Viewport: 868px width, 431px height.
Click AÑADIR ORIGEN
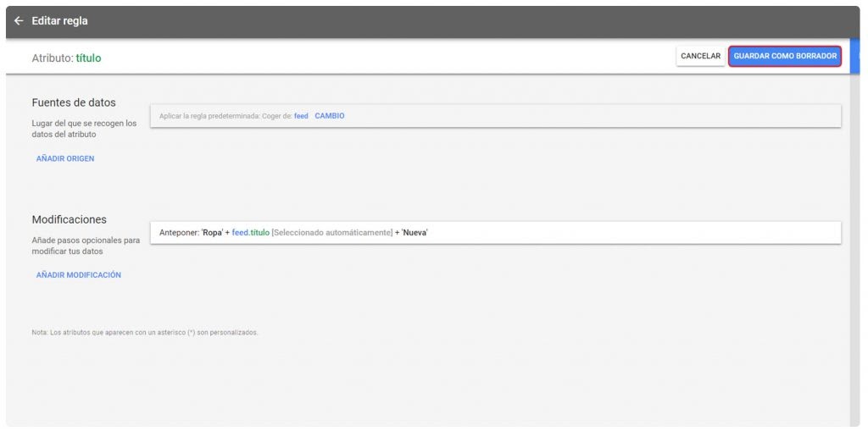tap(65, 159)
